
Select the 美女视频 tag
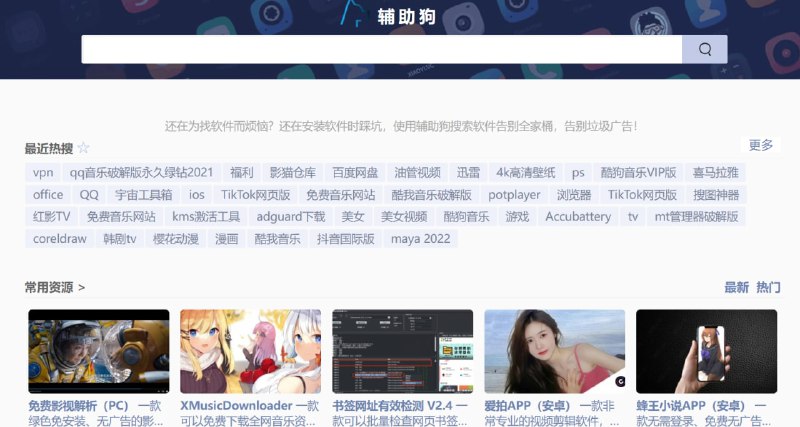coord(404,216)
